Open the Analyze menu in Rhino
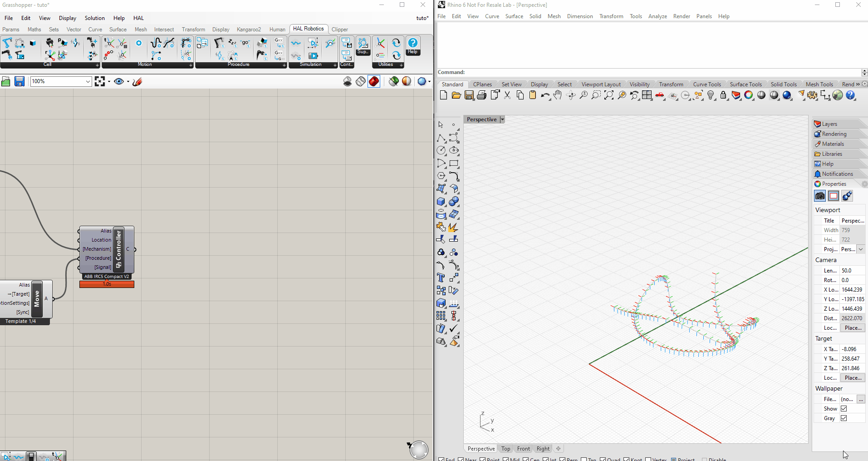 point(657,16)
